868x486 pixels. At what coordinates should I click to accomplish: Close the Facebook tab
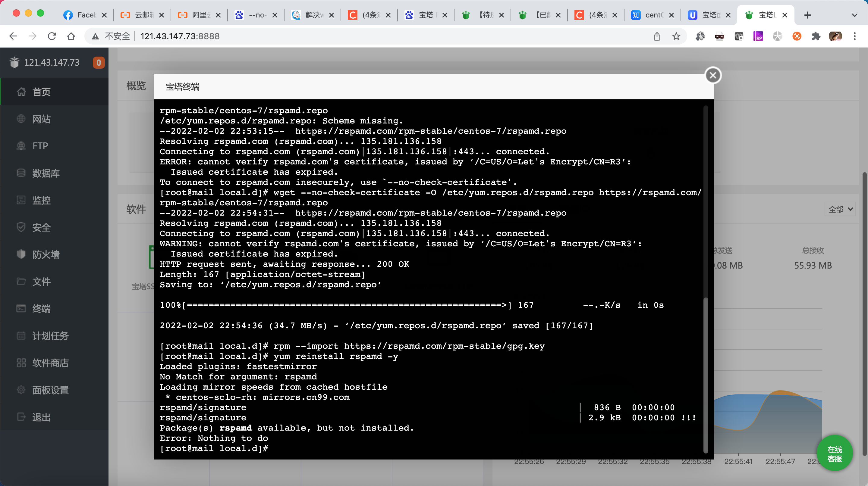tap(105, 15)
